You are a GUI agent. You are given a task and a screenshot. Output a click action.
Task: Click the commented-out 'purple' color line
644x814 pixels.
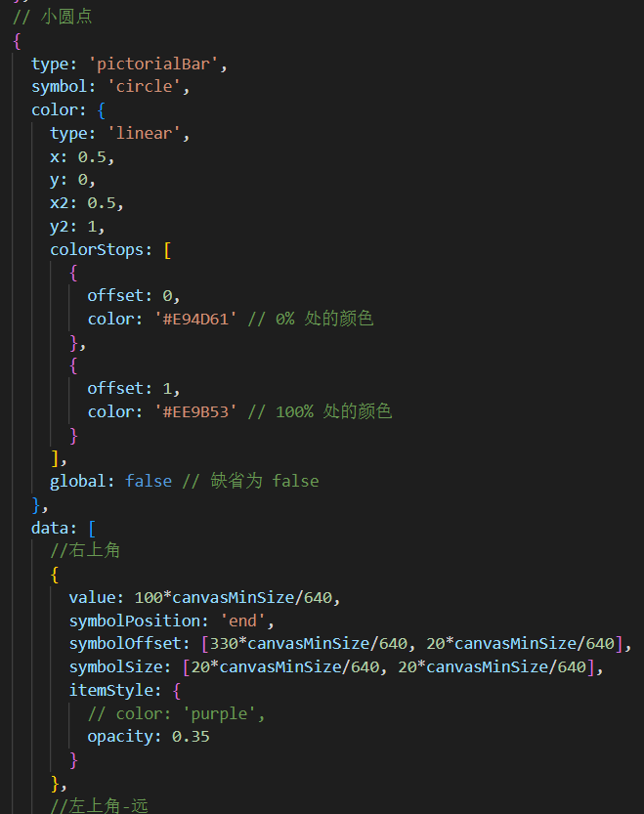(176, 713)
